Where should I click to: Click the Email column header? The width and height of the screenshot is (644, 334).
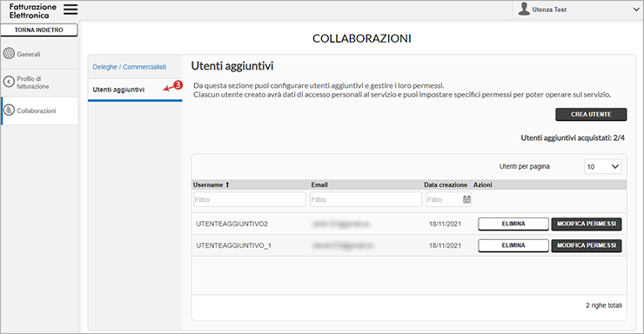pyautogui.click(x=319, y=185)
